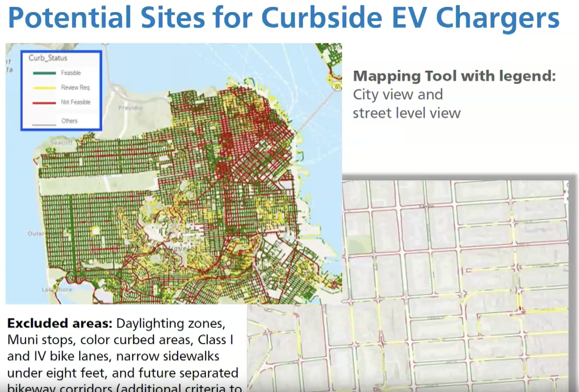Click the gray Others legend line
Screen dimensions: 579x392
44,124
